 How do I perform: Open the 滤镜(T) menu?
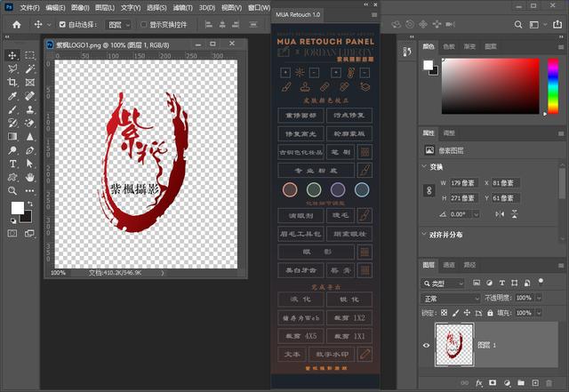pos(182,7)
